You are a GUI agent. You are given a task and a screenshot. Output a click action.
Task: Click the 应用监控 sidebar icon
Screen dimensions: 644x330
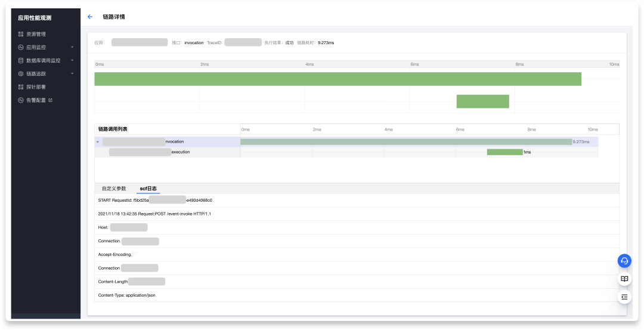pyautogui.click(x=21, y=47)
